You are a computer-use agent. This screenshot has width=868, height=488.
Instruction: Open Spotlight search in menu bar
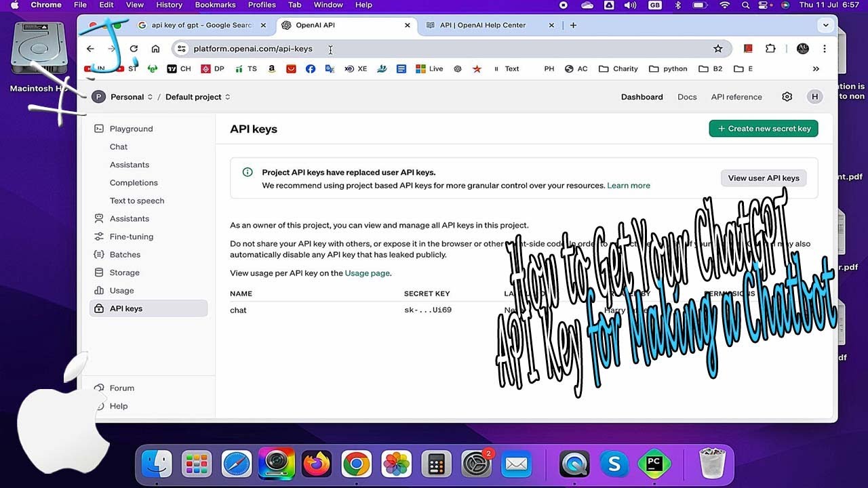point(745,5)
